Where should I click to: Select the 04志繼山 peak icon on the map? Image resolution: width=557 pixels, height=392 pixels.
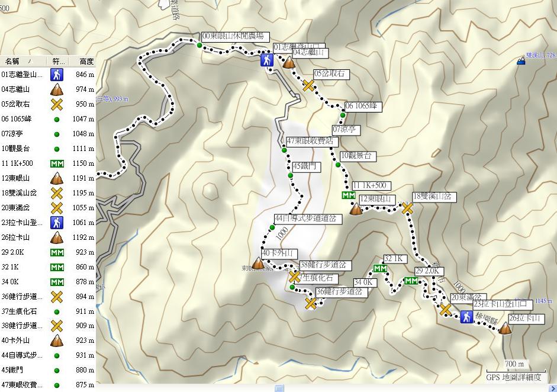288,62
